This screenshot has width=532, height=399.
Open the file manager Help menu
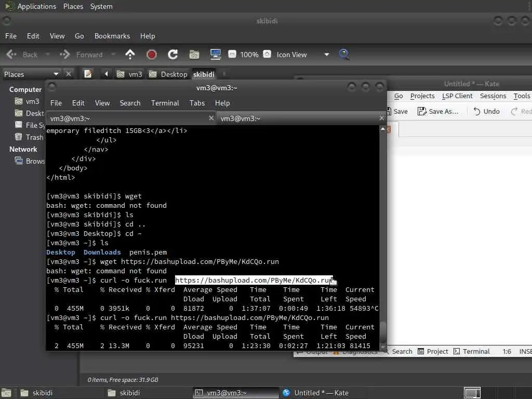148,36
